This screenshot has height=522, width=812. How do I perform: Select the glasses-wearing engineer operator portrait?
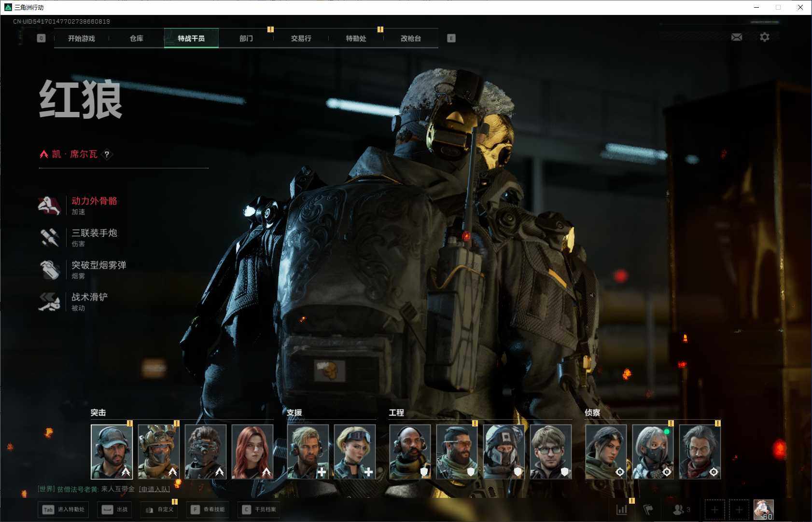coord(550,452)
